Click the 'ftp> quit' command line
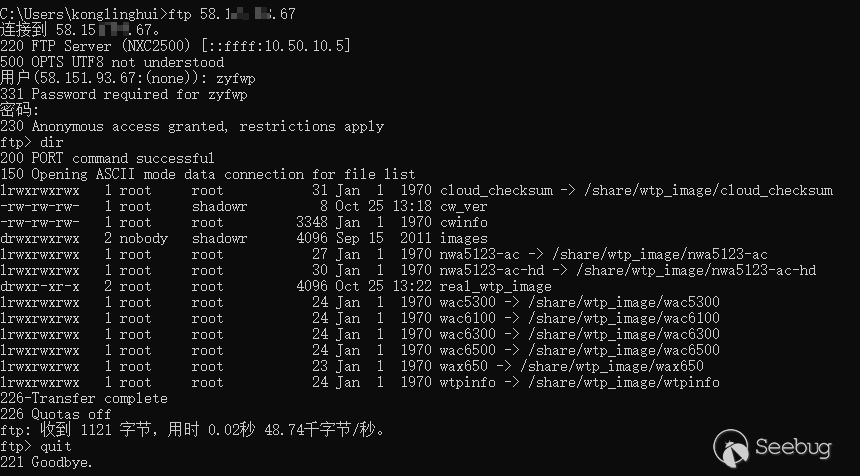Image resolution: width=860 pixels, height=476 pixels. [x=36, y=446]
